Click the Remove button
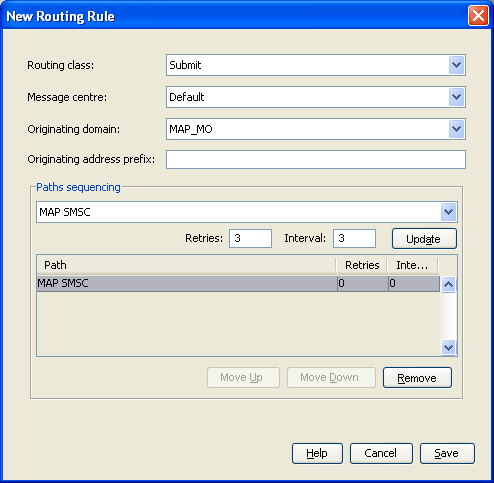 417,378
